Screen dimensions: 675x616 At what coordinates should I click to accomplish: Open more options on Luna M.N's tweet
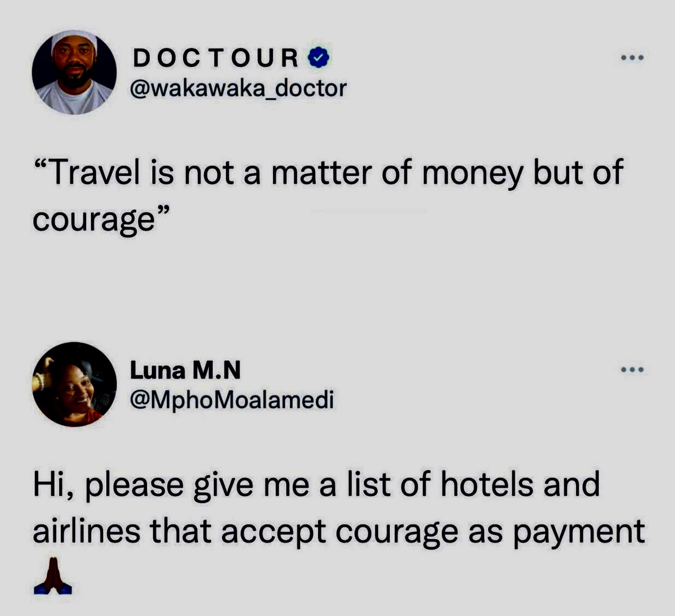pos(633,370)
